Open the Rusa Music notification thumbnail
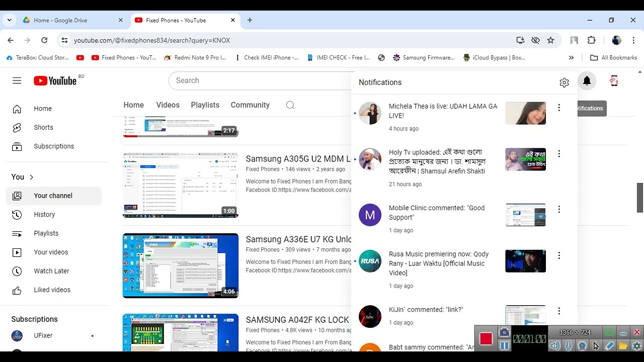 (526, 261)
